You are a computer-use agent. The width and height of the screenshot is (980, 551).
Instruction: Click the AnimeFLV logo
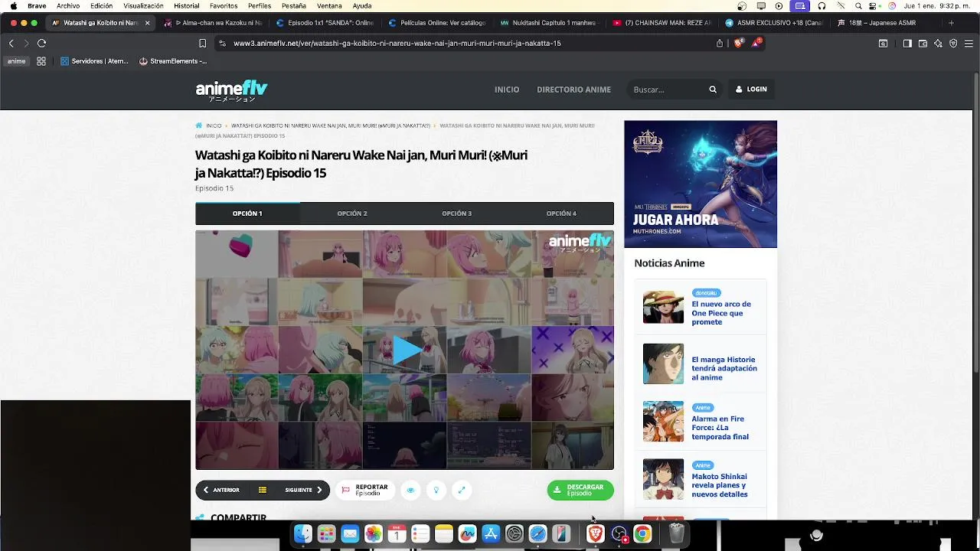231,90
